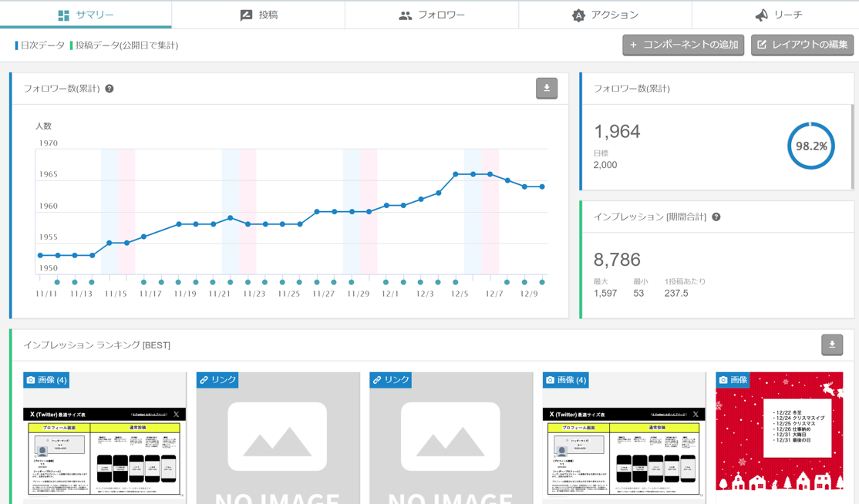
Task: Click help icon next to フォロワー数(累計)
Action: point(109,89)
